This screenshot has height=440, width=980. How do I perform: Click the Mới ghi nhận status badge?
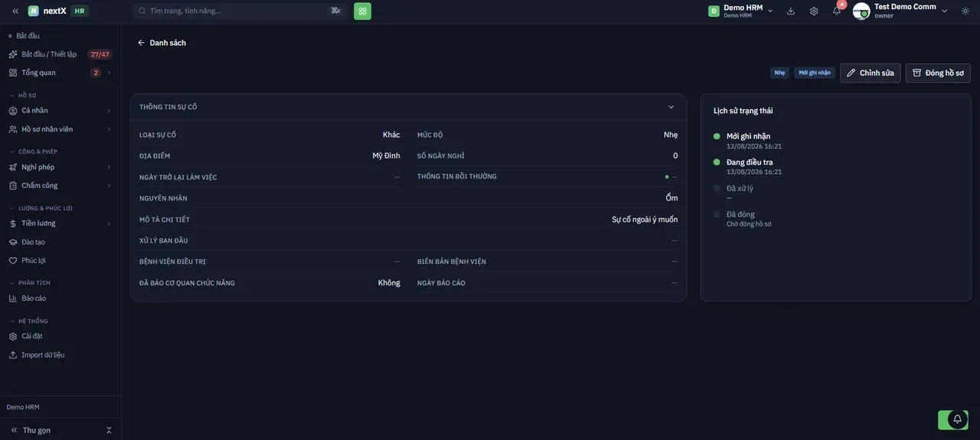[815, 73]
